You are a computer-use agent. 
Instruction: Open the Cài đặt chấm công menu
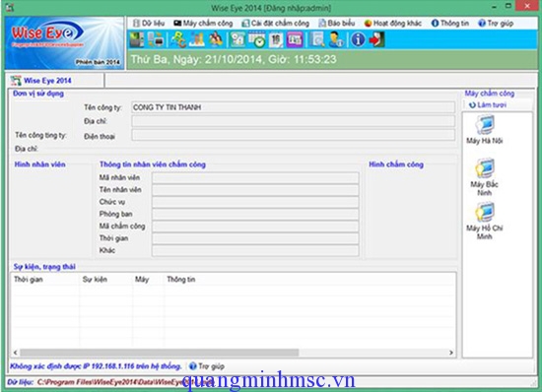tap(275, 23)
